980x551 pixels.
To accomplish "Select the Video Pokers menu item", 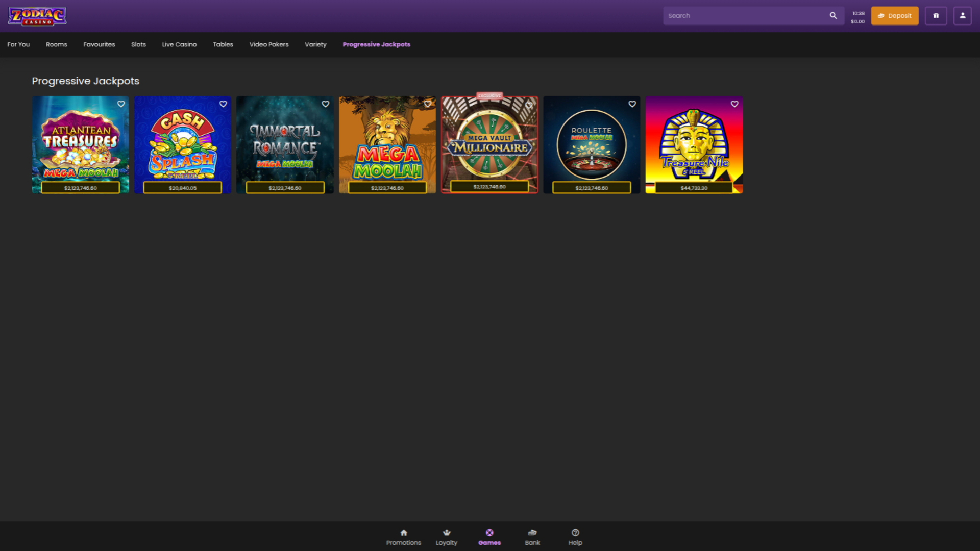I will (268, 44).
